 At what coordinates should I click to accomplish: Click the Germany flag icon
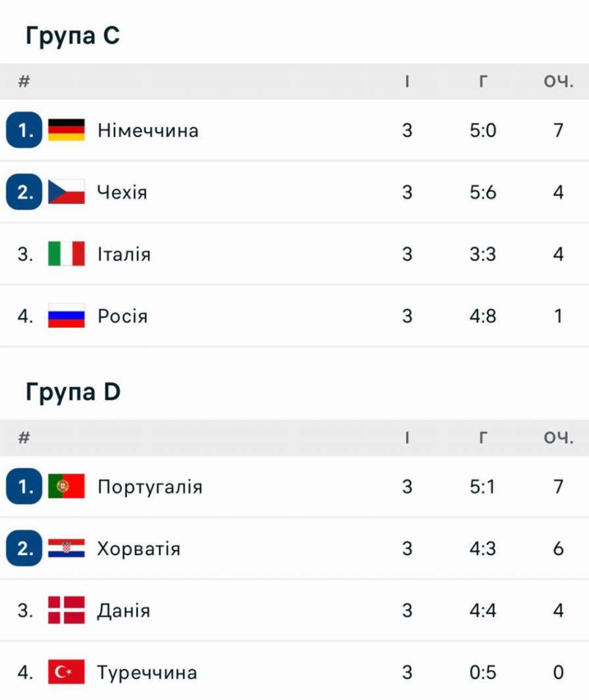66,130
